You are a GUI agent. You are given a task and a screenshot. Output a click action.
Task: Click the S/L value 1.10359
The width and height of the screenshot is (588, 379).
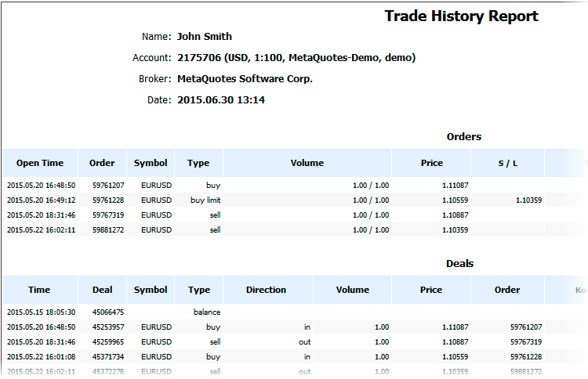click(528, 200)
